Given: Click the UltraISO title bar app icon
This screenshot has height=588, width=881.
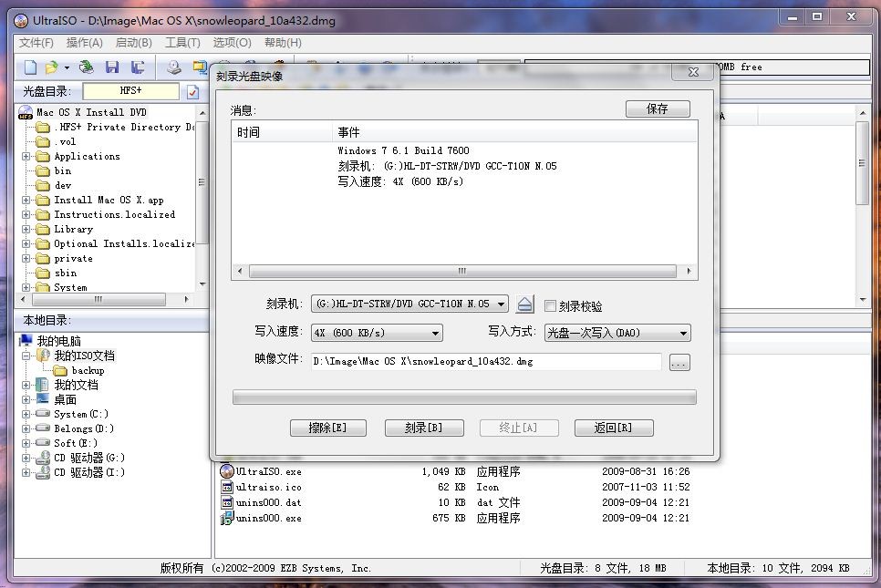Looking at the screenshot, I should point(21,21).
